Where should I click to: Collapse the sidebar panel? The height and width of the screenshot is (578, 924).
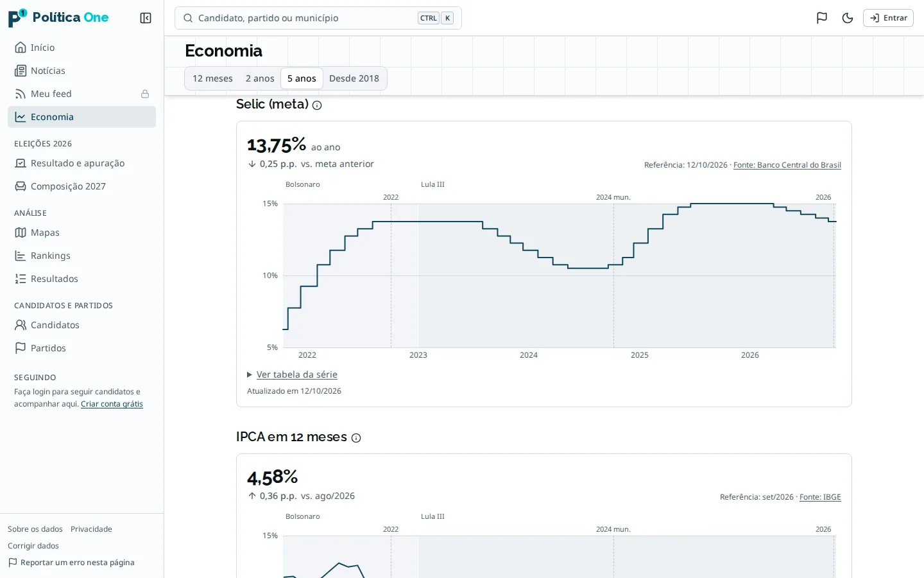coord(146,18)
